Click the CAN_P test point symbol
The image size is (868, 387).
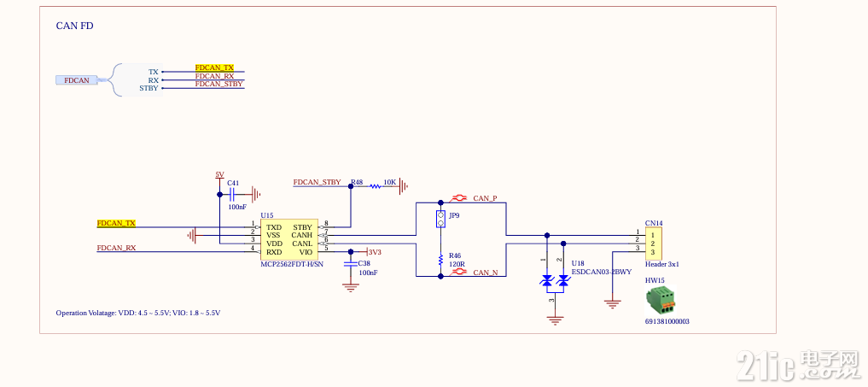[457, 198]
